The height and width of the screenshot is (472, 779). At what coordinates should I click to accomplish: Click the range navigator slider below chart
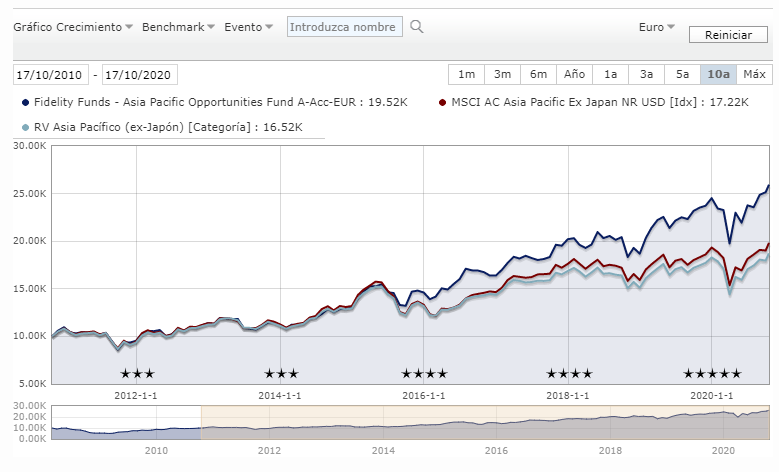pyautogui.click(x=484, y=422)
